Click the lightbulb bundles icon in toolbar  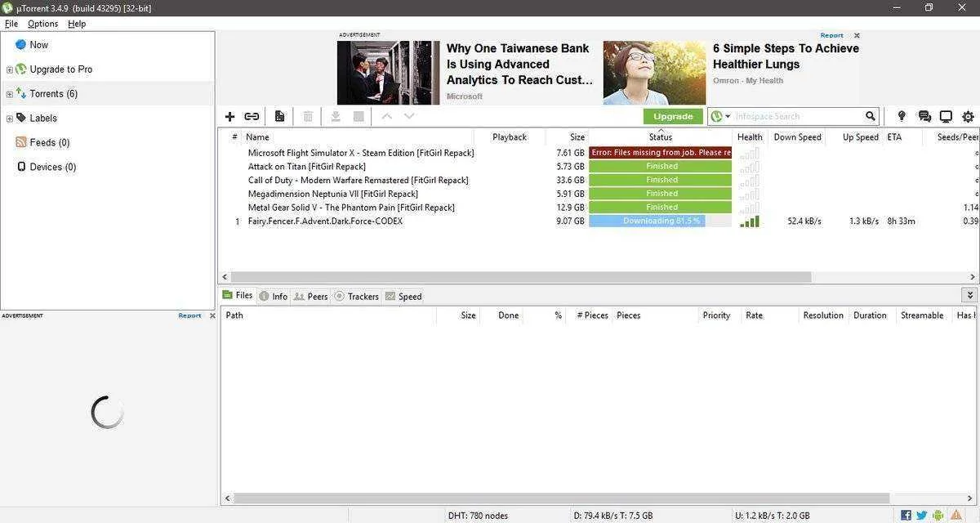[902, 116]
